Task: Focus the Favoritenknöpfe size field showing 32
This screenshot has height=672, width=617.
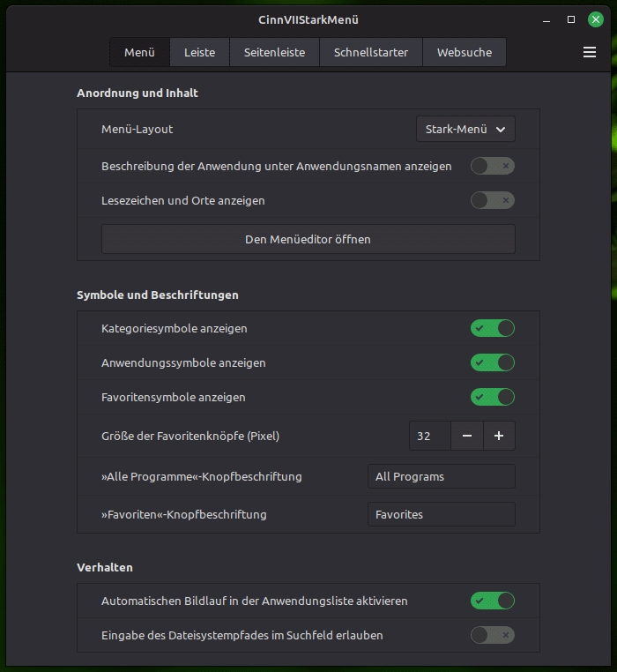Action: (x=430, y=436)
